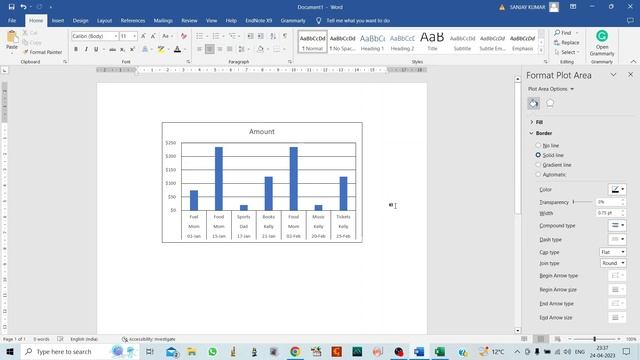
Task: Switch to the Layout tab
Action: [x=104, y=20]
